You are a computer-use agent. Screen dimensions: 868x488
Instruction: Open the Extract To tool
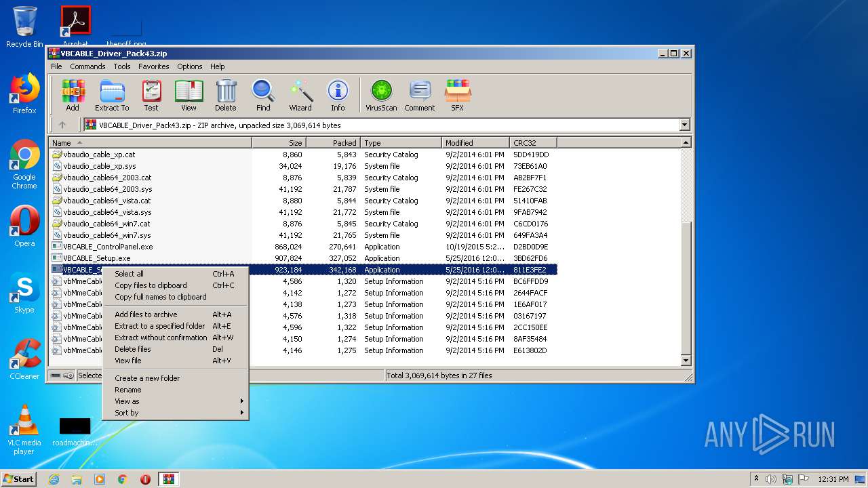tap(112, 95)
